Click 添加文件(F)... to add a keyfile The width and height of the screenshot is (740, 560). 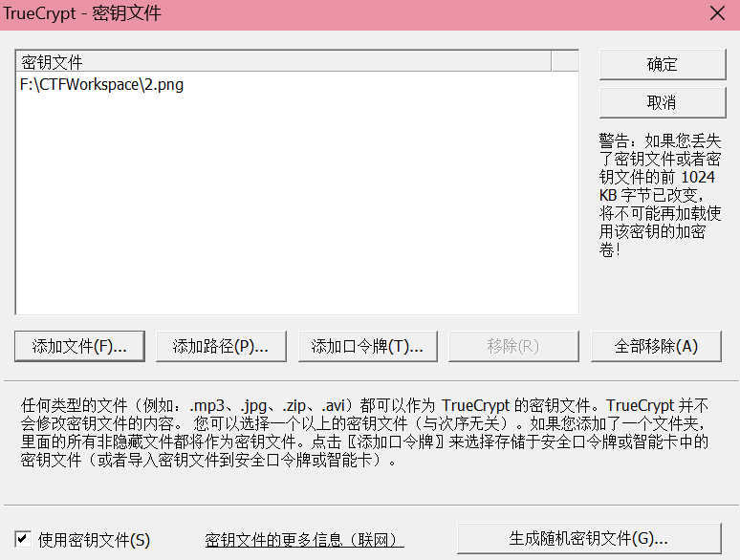[x=79, y=346]
